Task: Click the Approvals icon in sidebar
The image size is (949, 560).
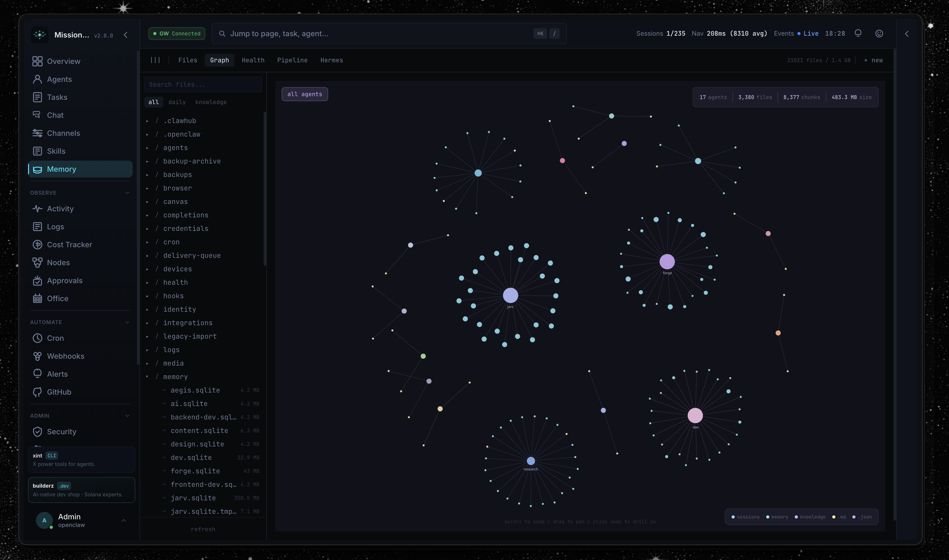Action: pos(37,280)
